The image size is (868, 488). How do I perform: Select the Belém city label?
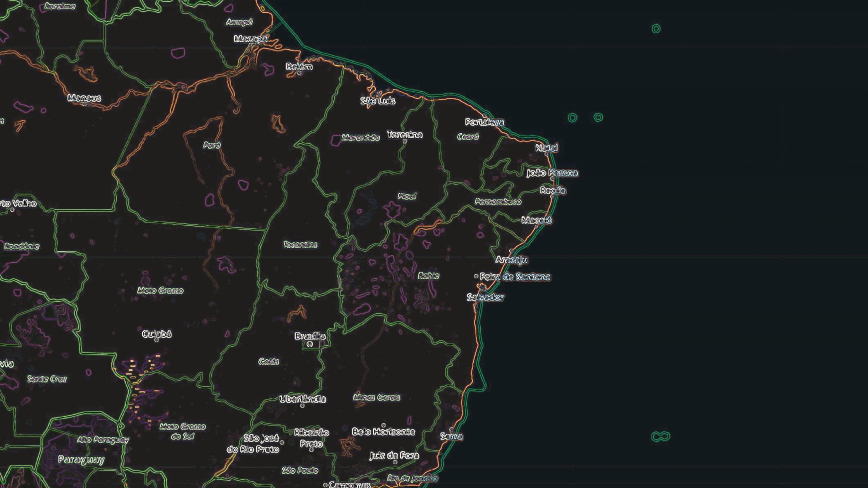[299, 66]
